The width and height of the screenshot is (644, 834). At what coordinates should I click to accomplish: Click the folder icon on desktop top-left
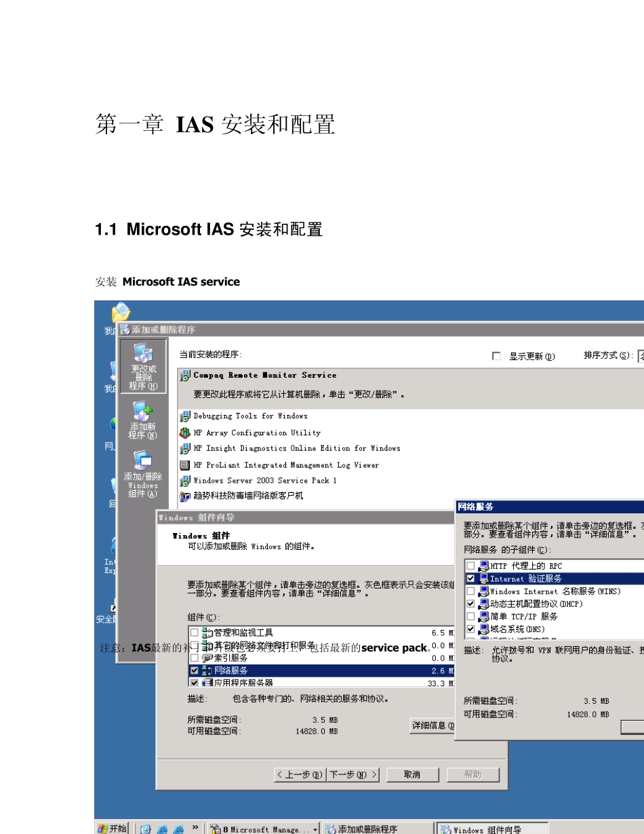tap(121, 313)
